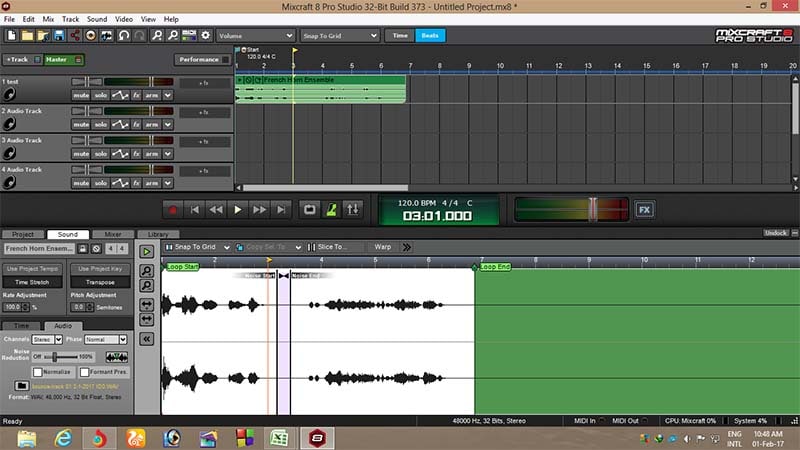Click the instrument icon of track 1 test
Viewport: 800px width, 450px height.
[9, 94]
